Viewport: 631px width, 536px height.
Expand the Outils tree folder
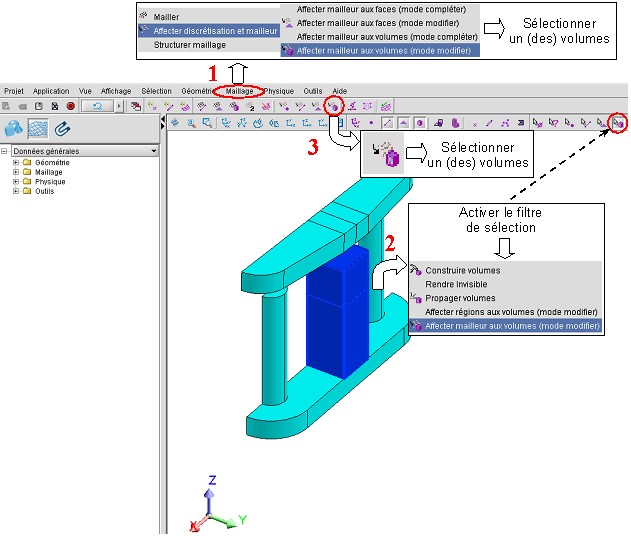click(x=16, y=192)
